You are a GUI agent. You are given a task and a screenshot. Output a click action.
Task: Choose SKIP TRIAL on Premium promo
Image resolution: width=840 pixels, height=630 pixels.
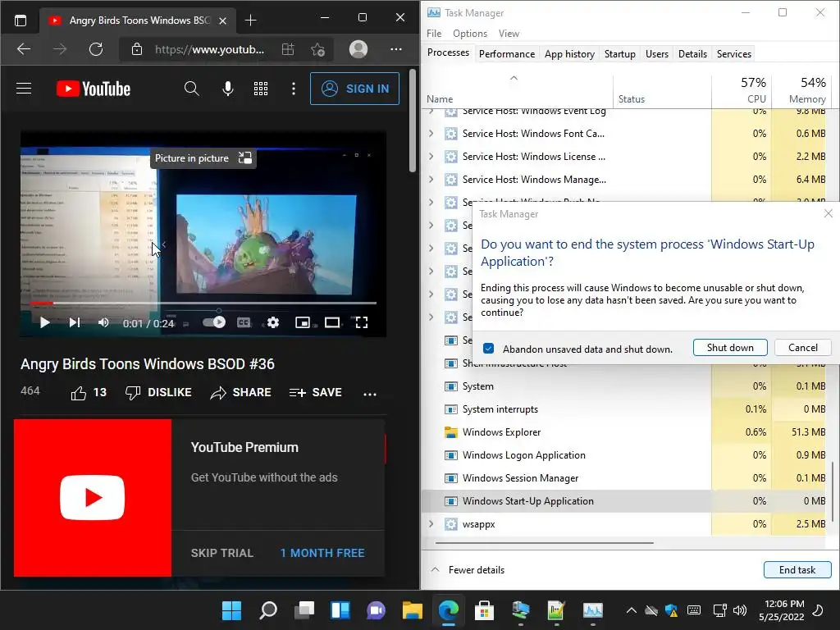pyautogui.click(x=221, y=553)
